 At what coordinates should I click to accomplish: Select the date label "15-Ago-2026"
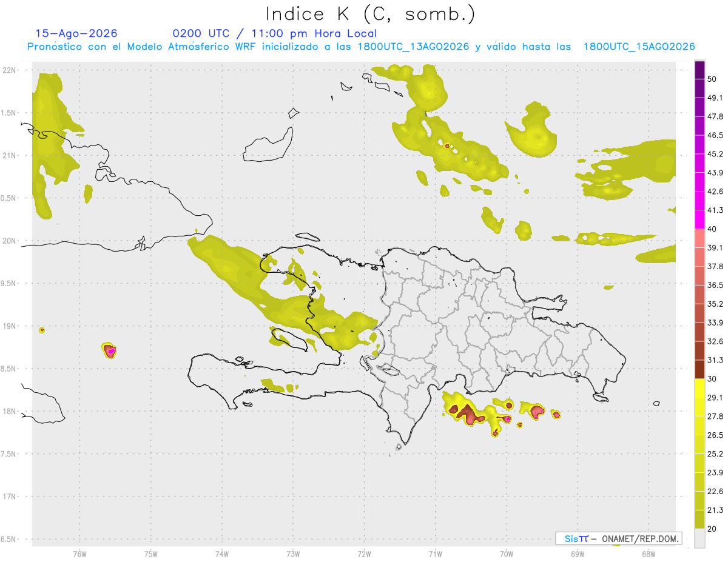tap(76, 33)
